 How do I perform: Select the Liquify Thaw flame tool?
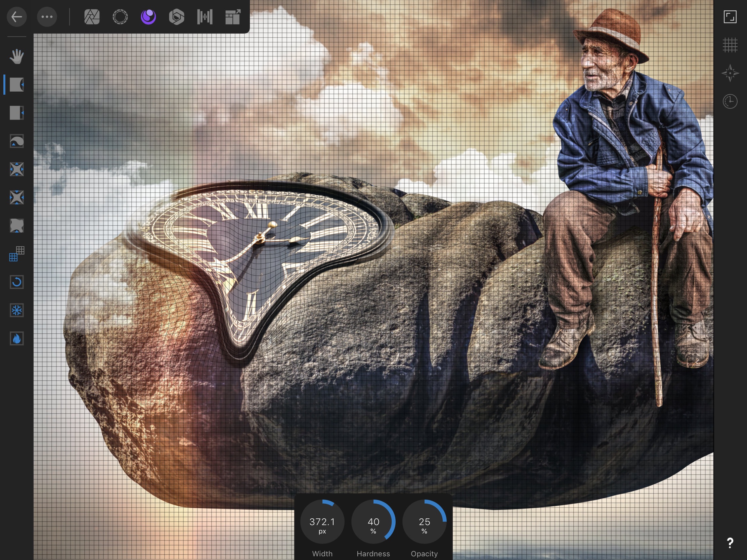pyautogui.click(x=16, y=338)
